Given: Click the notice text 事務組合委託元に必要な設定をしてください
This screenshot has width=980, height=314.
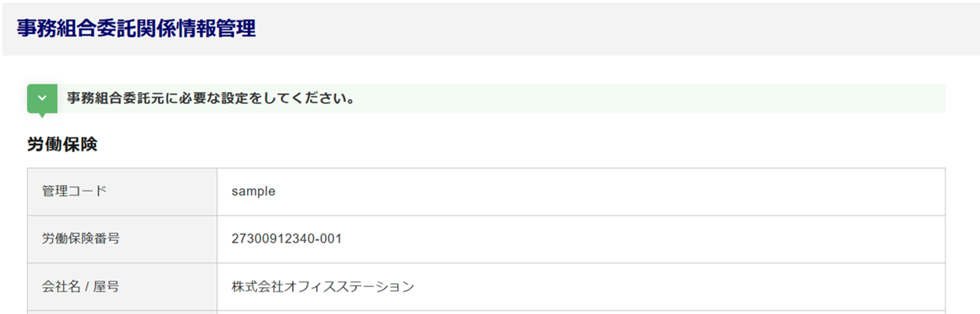Looking at the screenshot, I should tap(210, 99).
